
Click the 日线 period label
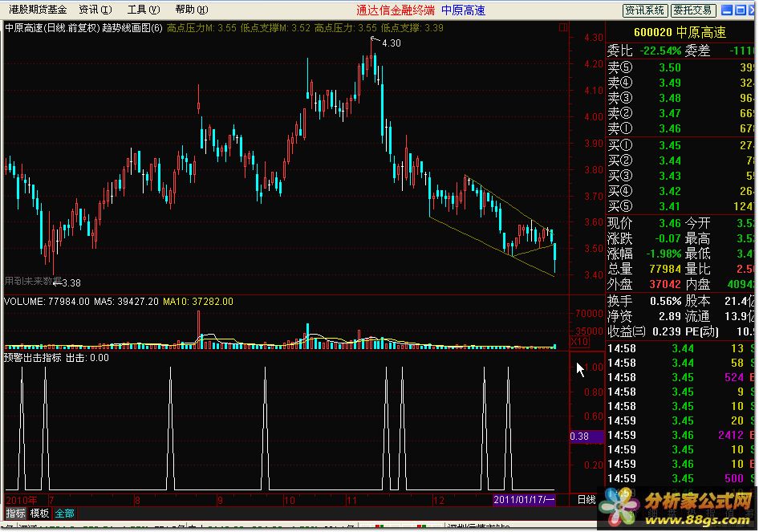pos(586,500)
